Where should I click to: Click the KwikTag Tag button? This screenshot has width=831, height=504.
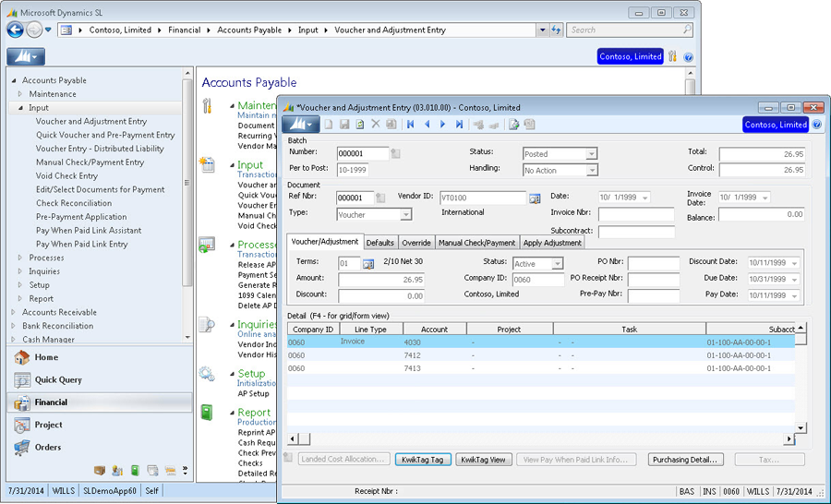click(x=422, y=460)
